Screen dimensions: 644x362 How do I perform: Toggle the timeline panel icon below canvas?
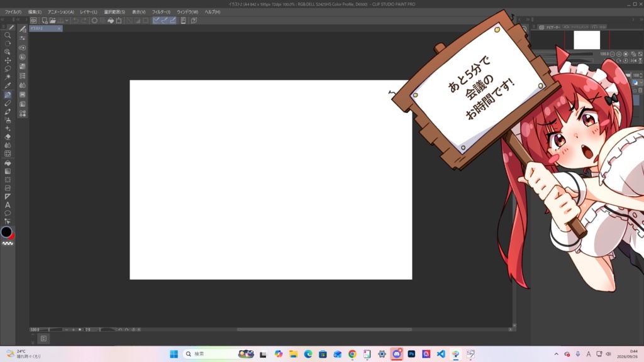(43, 339)
